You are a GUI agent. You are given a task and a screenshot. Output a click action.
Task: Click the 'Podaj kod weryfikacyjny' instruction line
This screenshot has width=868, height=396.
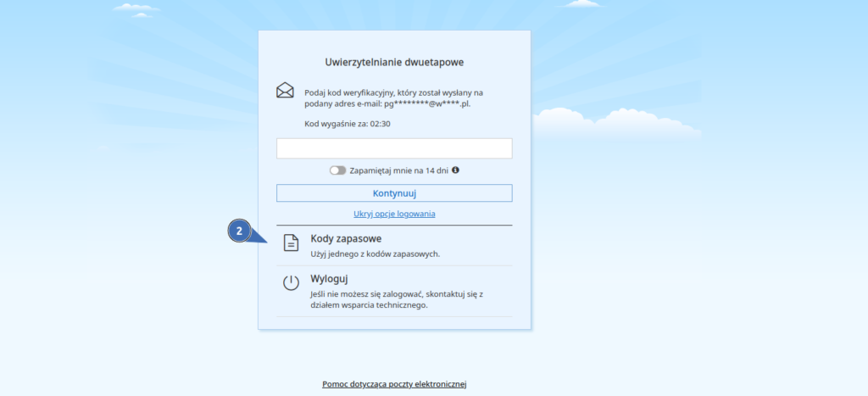(x=393, y=92)
